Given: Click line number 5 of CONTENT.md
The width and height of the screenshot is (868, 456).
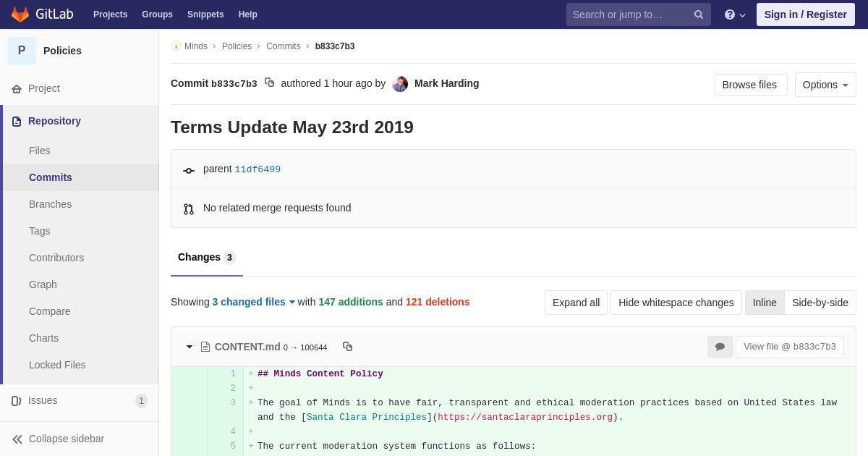Looking at the screenshot, I should coord(233,447).
